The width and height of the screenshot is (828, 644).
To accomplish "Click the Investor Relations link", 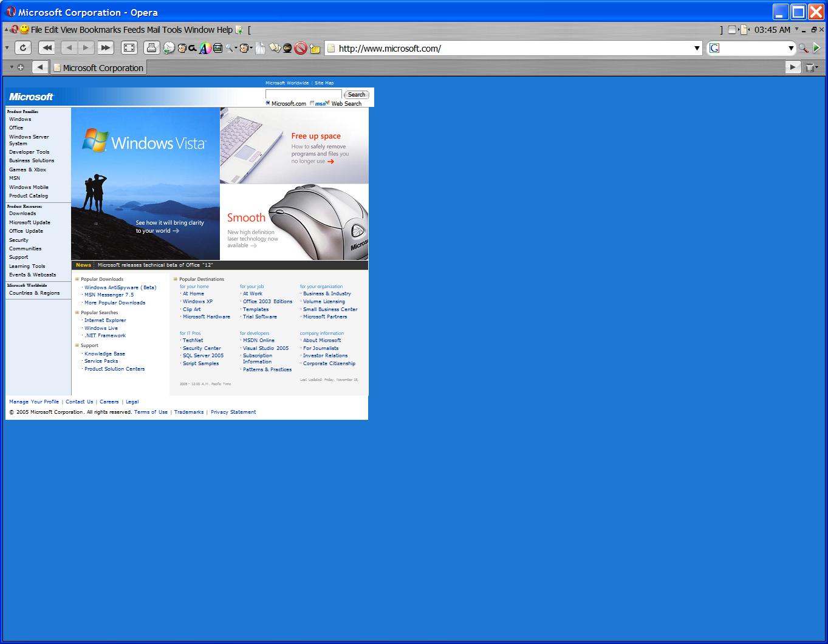I will [x=326, y=355].
